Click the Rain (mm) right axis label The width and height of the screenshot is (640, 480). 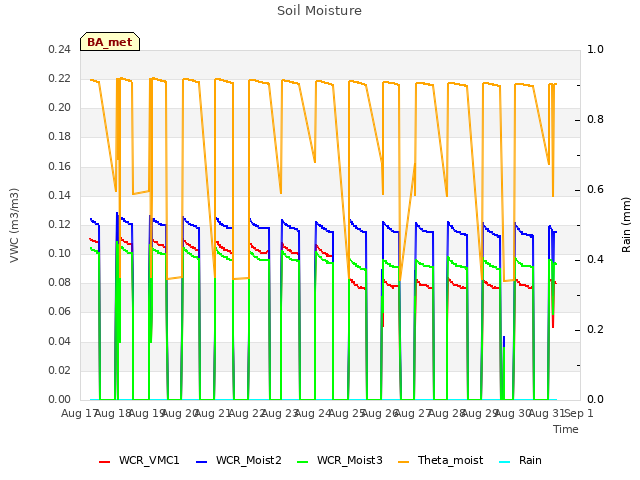coord(626,225)
